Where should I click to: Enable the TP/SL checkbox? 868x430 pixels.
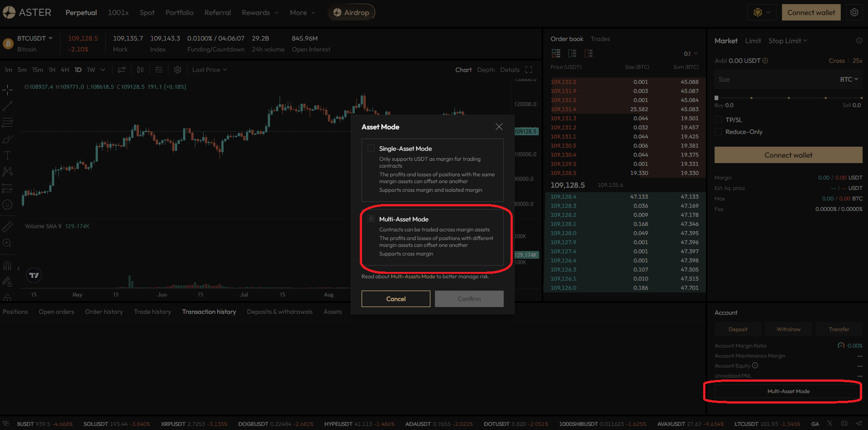coord(718,120)
